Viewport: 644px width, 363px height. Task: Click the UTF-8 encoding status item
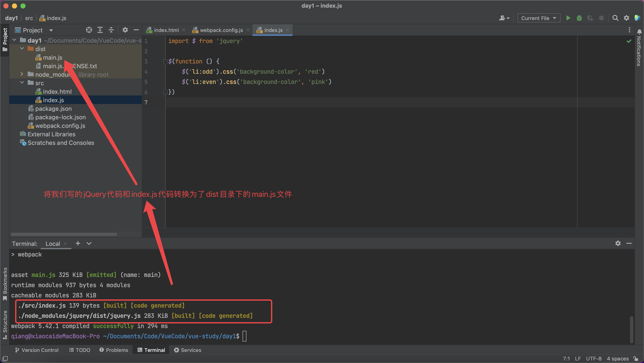pyautogui.click(x=594, y=359)
